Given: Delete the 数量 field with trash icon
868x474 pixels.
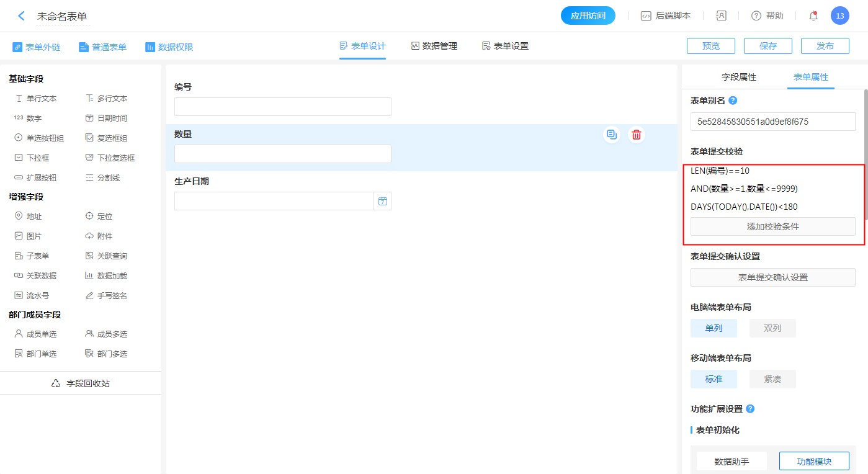Looking at the screenshot, I should click(636, 135).
